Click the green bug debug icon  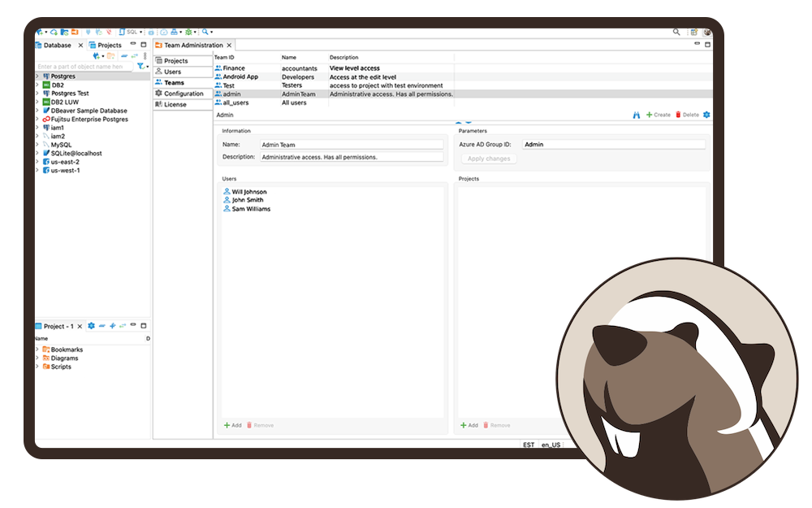coord(188,33)
